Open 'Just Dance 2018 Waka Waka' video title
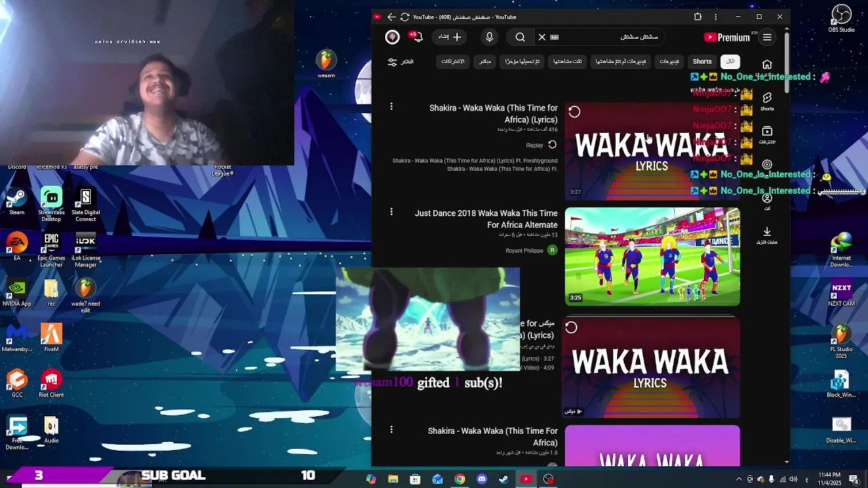868x488 pixels. 486,219
